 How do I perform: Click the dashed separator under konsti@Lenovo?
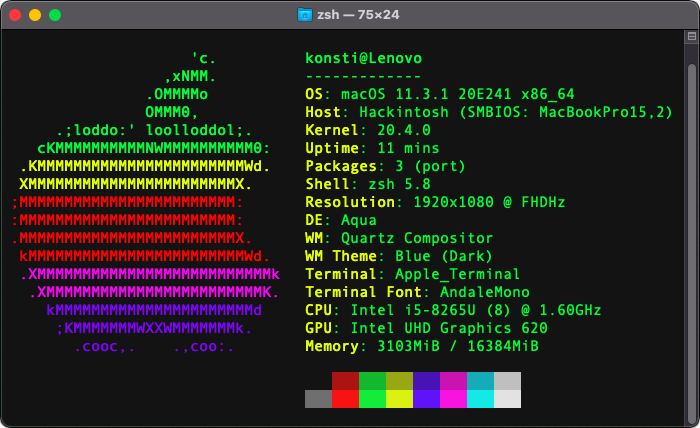[x=363, y=77]
